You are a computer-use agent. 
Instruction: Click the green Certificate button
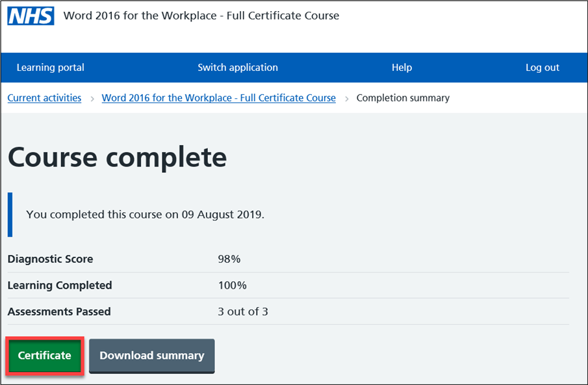[45, 355]
